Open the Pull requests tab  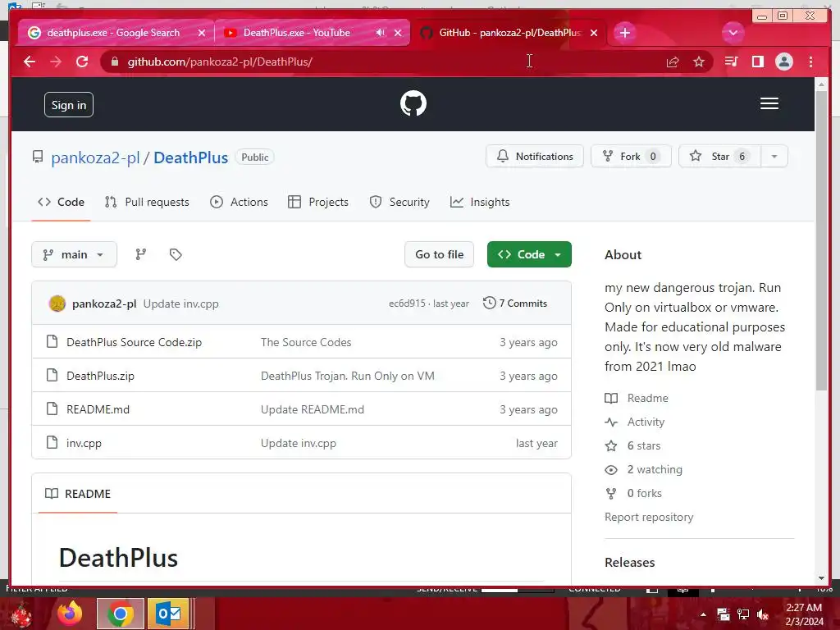tap(148, 202)
